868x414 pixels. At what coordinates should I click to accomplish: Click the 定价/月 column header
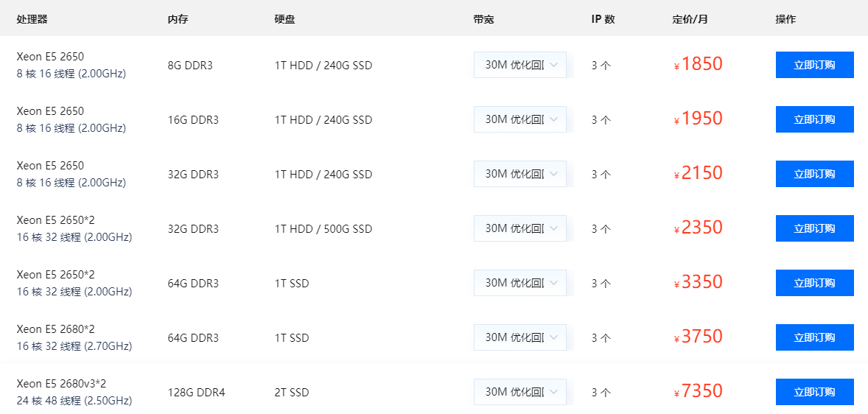(x=690, y=19)
